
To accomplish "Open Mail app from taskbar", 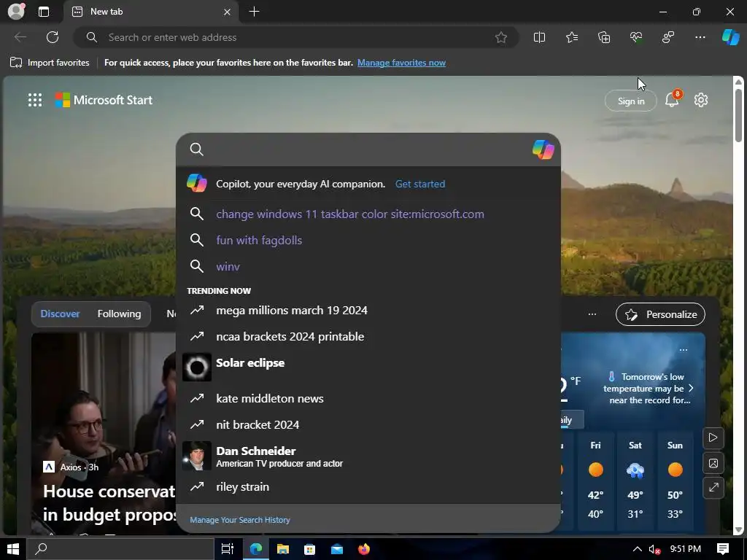I will coord(337,549).
